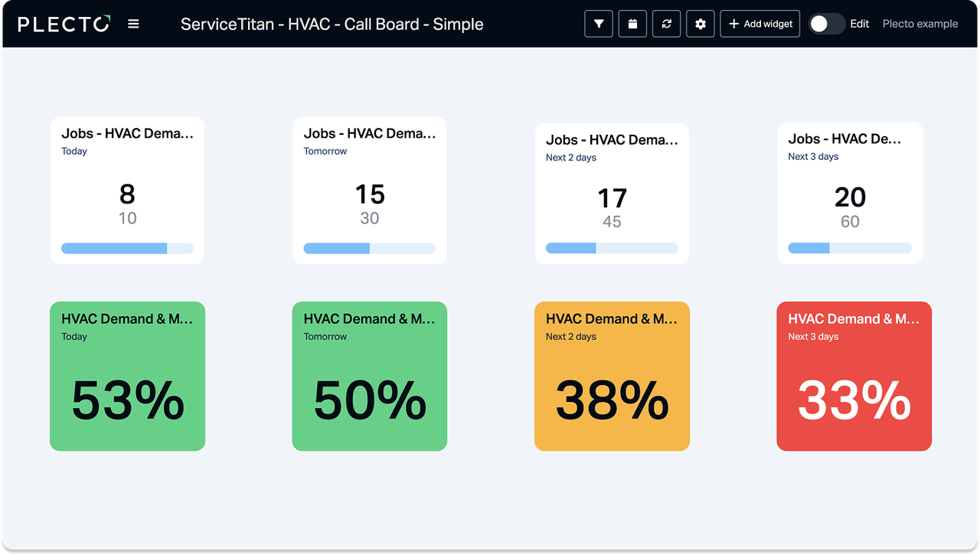980x555 pixels.
Task: Click the Plecto example label
Action: (920, 24)
